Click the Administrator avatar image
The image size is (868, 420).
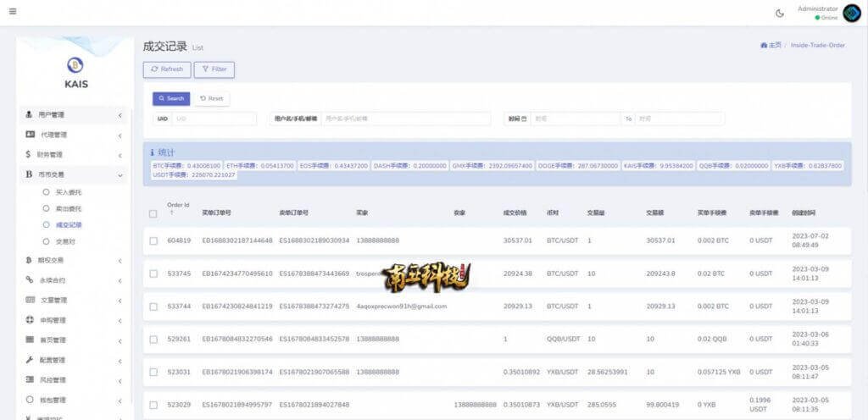[x=851, y=13]
